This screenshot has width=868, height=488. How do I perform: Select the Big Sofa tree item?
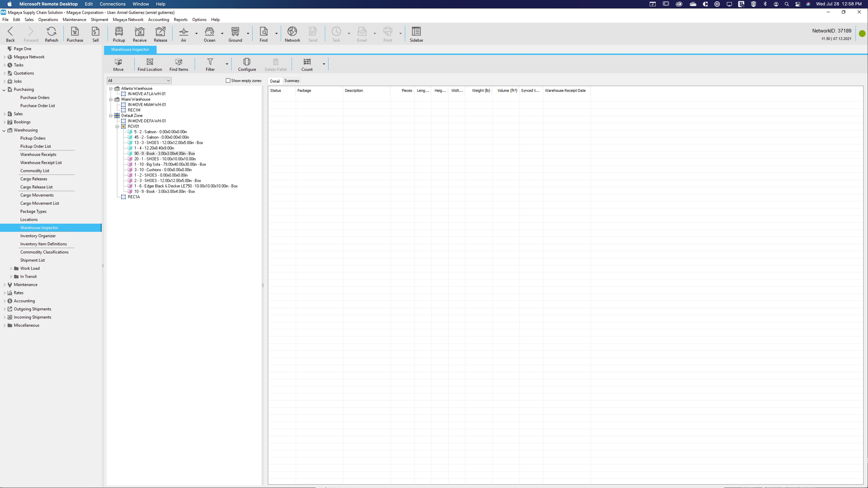pos(170,164)
